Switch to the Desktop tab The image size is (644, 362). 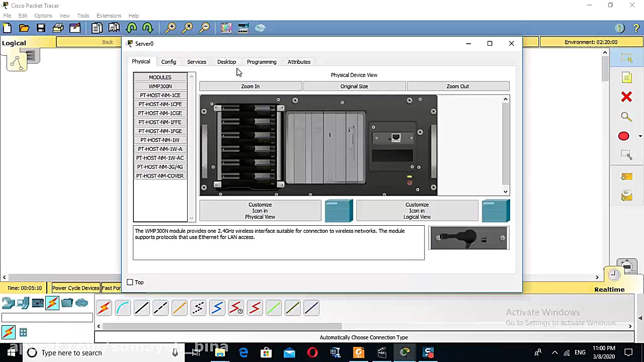pos(226,62)
